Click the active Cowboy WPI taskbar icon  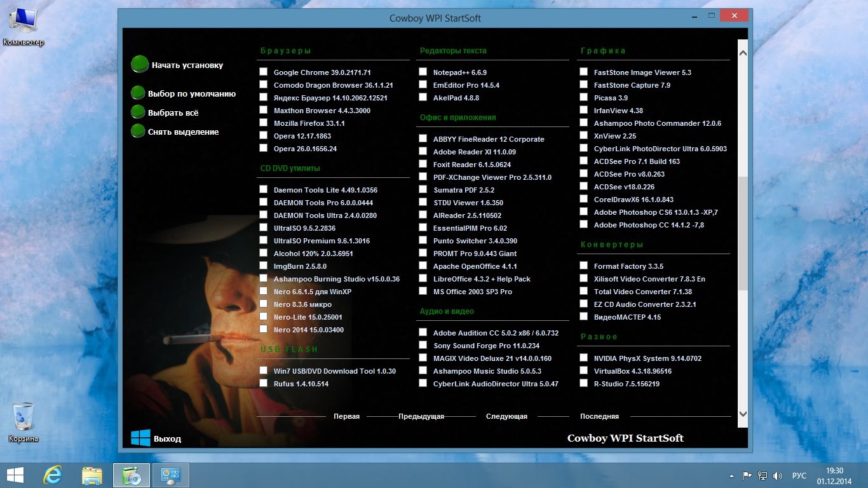[132, 475]
